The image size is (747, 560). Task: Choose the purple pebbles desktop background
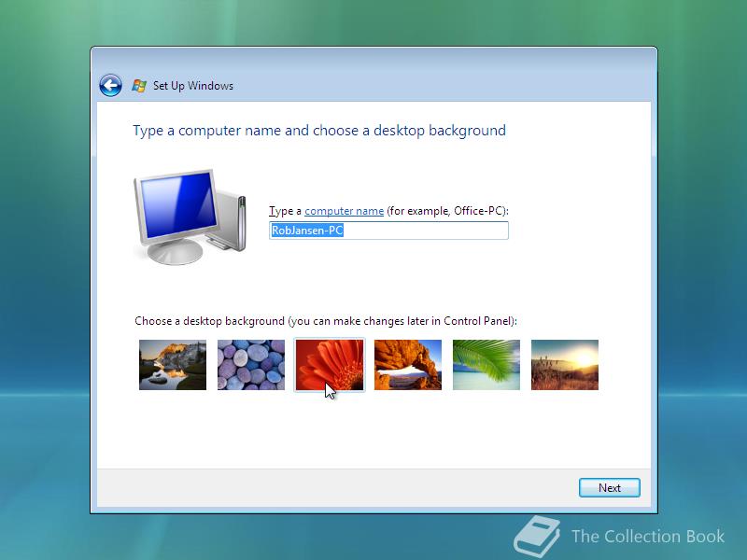tap(251, 365)
